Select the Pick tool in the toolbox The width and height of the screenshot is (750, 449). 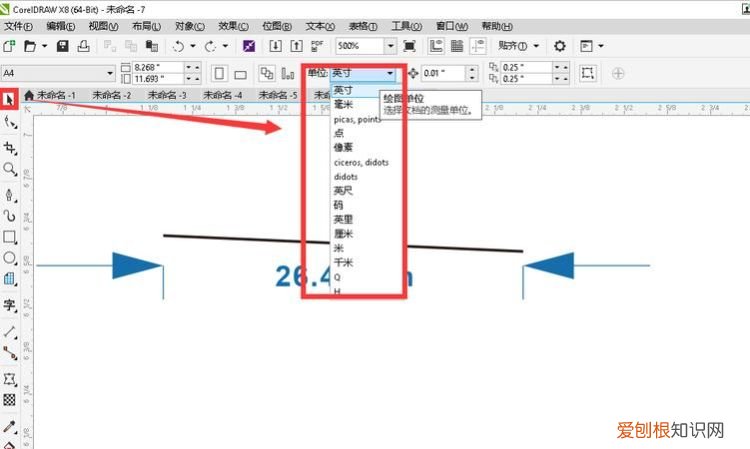(x=10, y=99)
